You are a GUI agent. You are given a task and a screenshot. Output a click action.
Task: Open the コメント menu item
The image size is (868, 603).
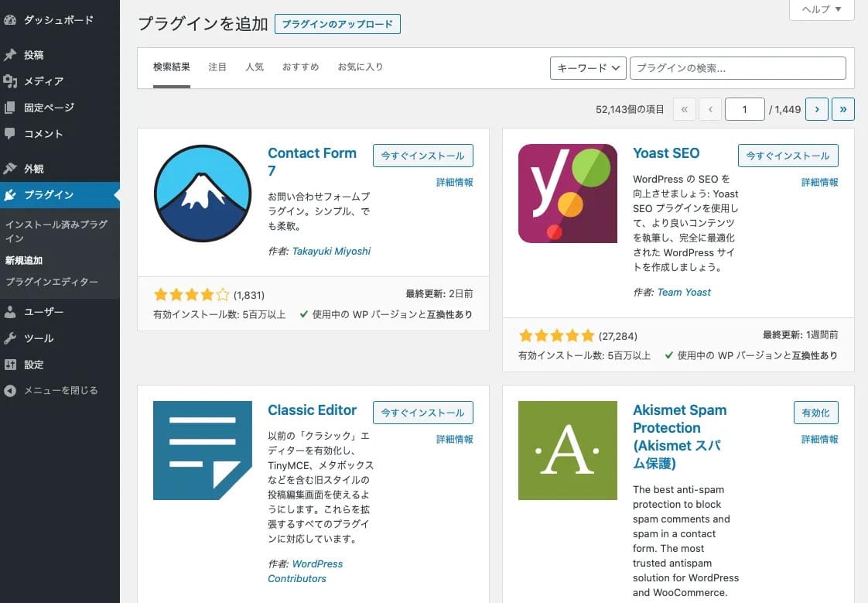(43, 133)
